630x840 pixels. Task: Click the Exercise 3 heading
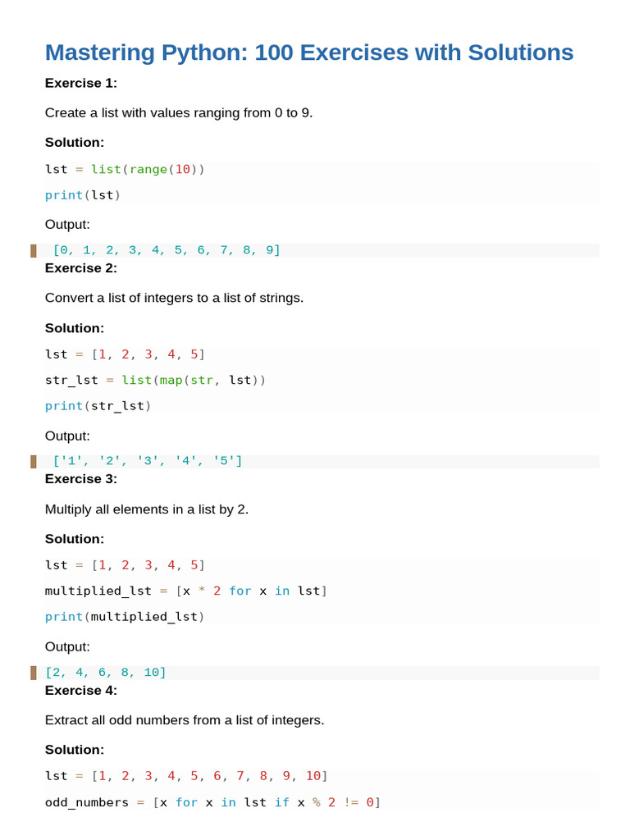pos(81,479)
